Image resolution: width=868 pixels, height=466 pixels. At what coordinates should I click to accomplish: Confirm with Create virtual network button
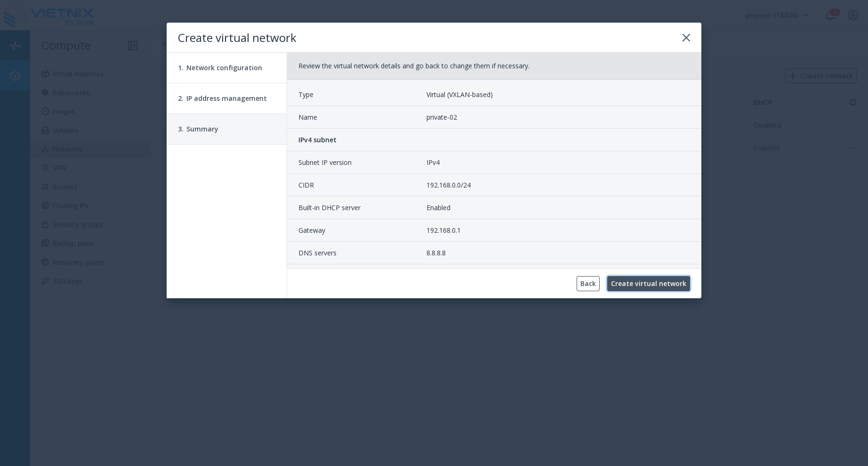point(648,284)
